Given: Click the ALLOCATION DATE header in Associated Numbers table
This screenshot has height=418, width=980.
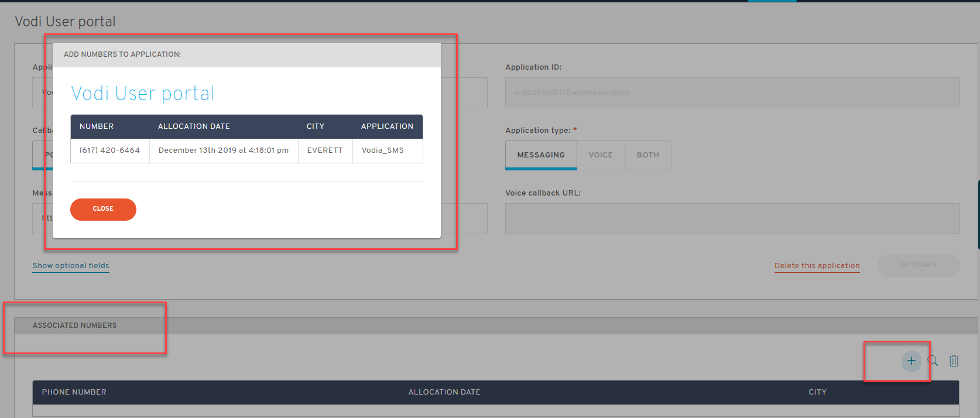Looking at the screenshot, I should coord(444,392).
